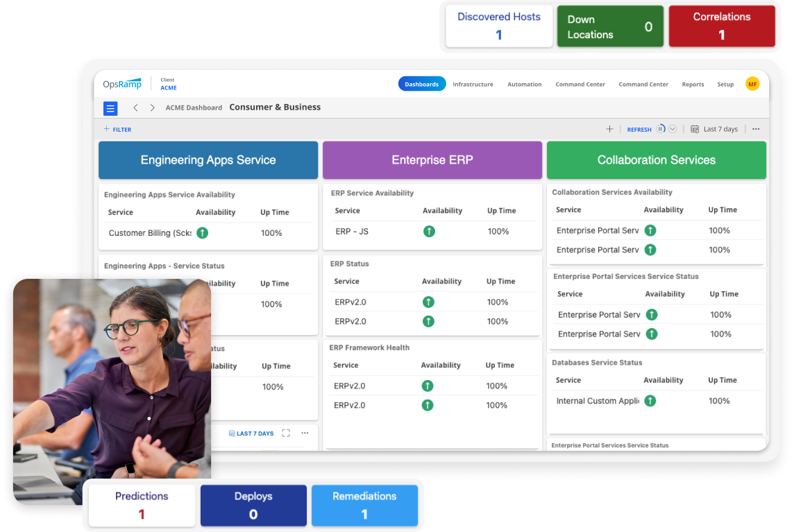Open the Discovered Hosts tile
Viewport: 794px width, 532px height.
point(499,26)
